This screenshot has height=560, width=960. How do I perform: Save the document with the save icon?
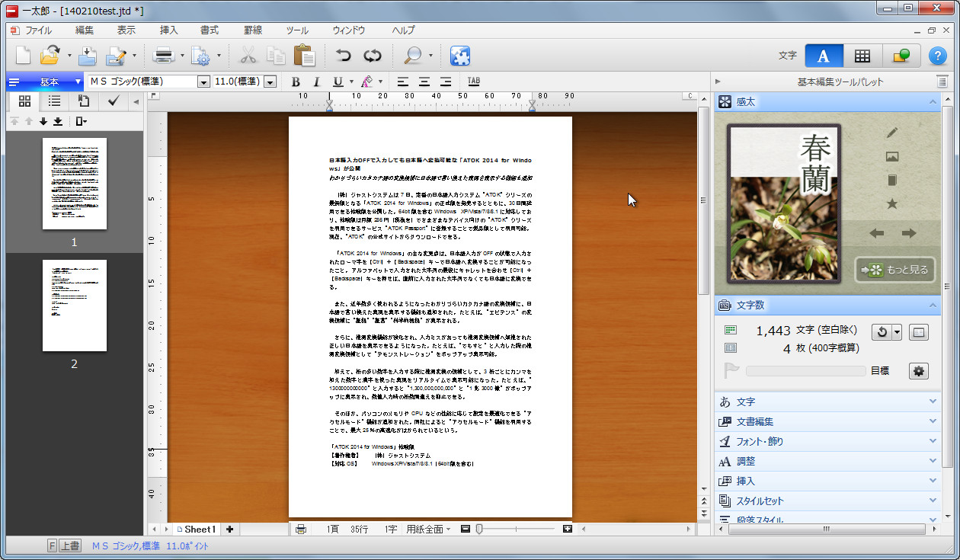88,56
